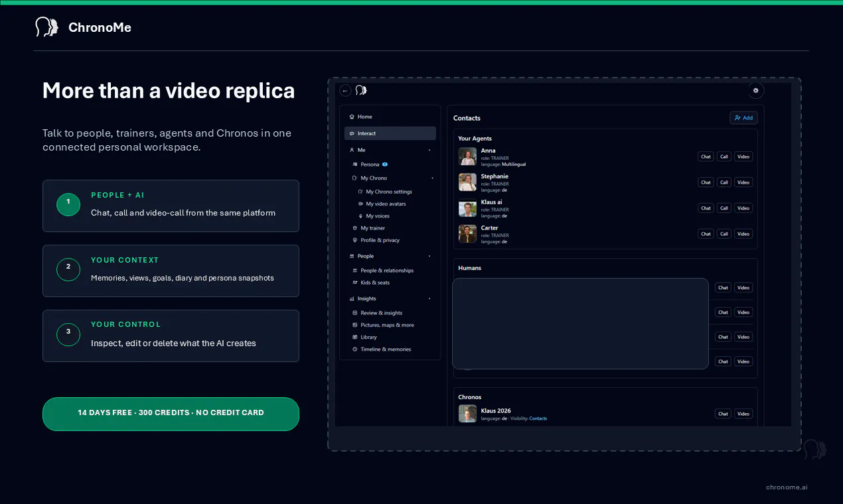Click the chronome.ai footer text
Image resolution: width=843 pixels, height=504 pixels.
point(787,487)
